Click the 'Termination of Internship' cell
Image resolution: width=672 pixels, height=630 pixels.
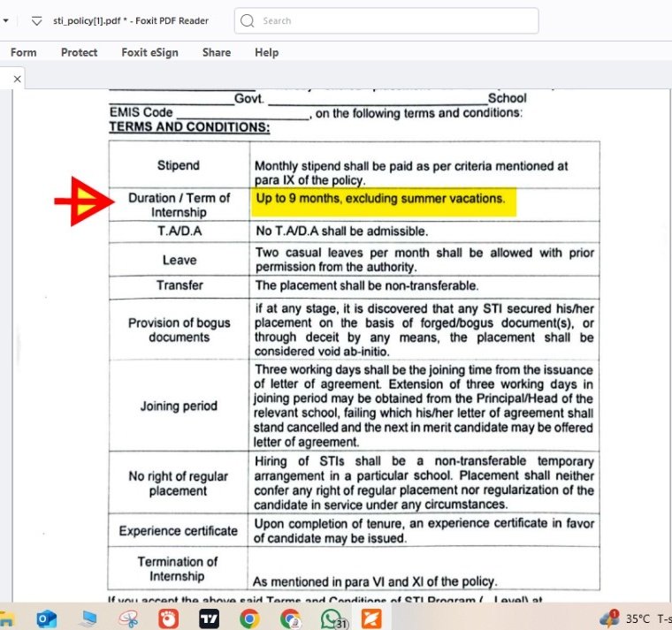point(178,569)
